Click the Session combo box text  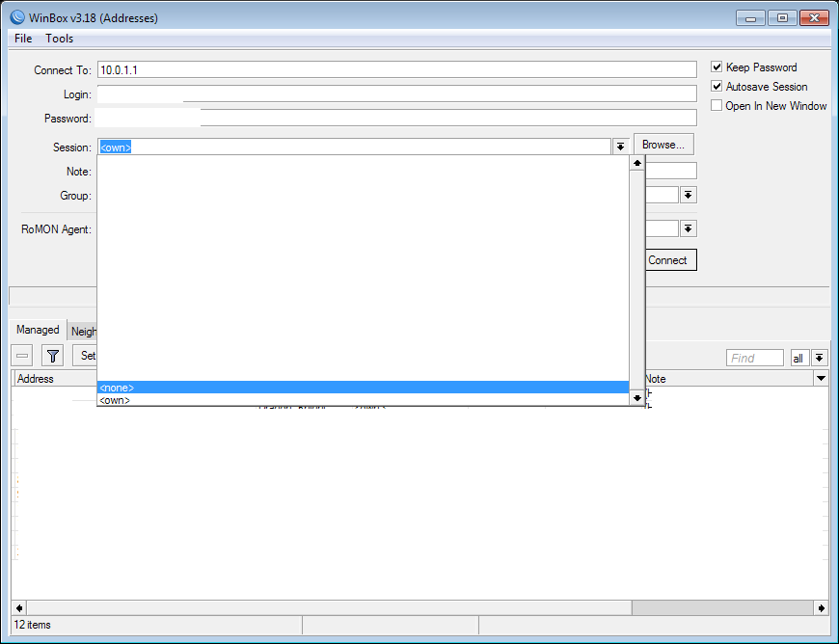(354, 148)
